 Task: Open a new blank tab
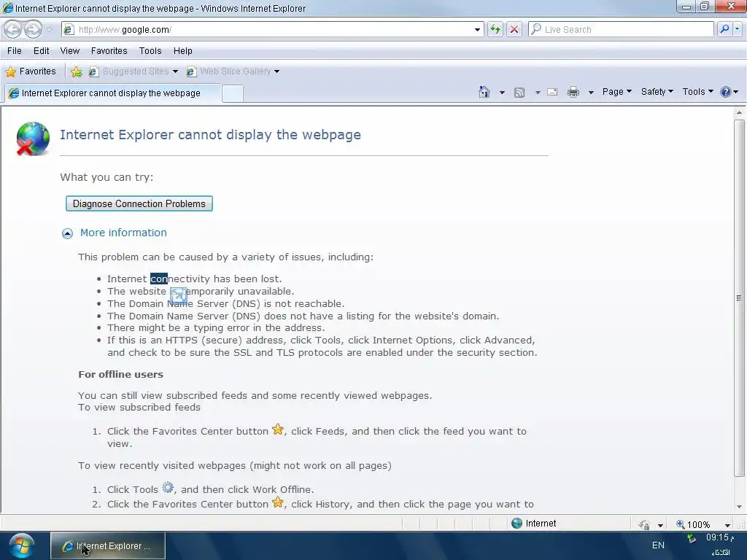[233, 94]
